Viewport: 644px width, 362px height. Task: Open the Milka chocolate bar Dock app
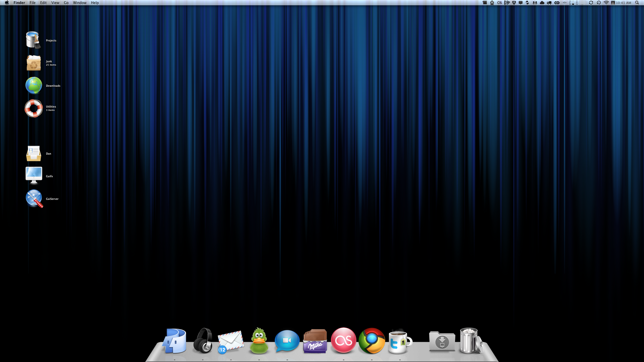click(315, 341)
